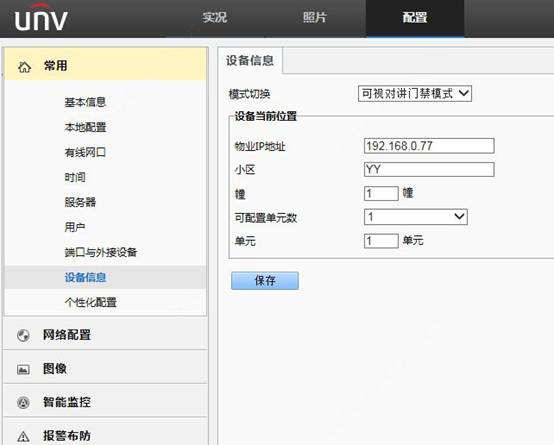Click the 小区 text field

tap(429, 170)
